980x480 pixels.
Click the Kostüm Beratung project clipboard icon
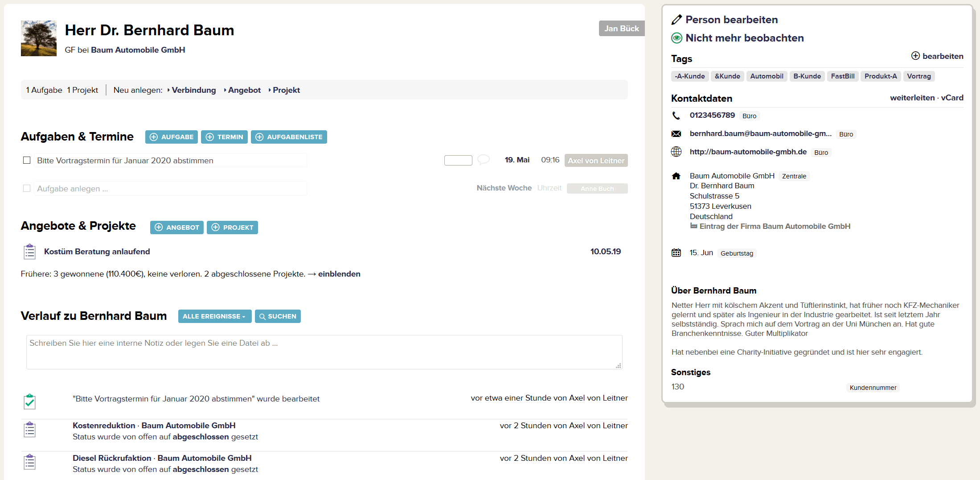click(29, 252)
